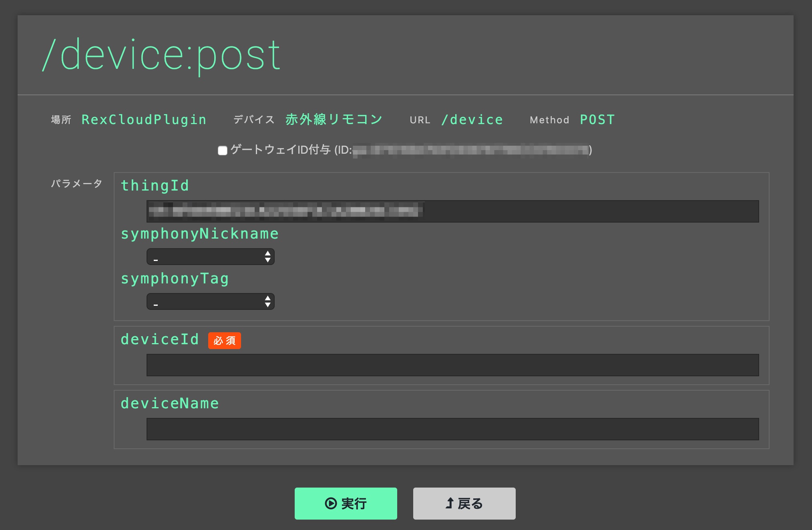Click the symphonyTag parameter label
Viewport: 812px width, 530px height.
[175, 279]
